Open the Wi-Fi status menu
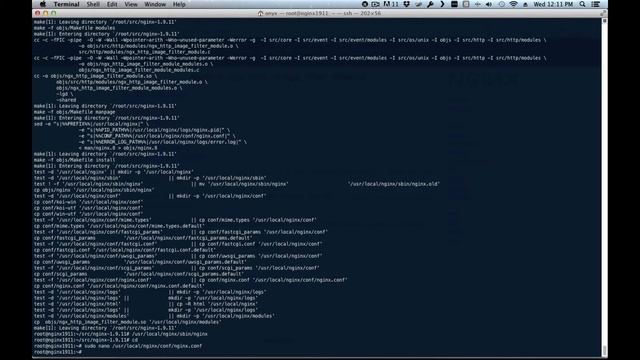The width and height of the screenshot is (640, 360). click(x=513, y=4)
